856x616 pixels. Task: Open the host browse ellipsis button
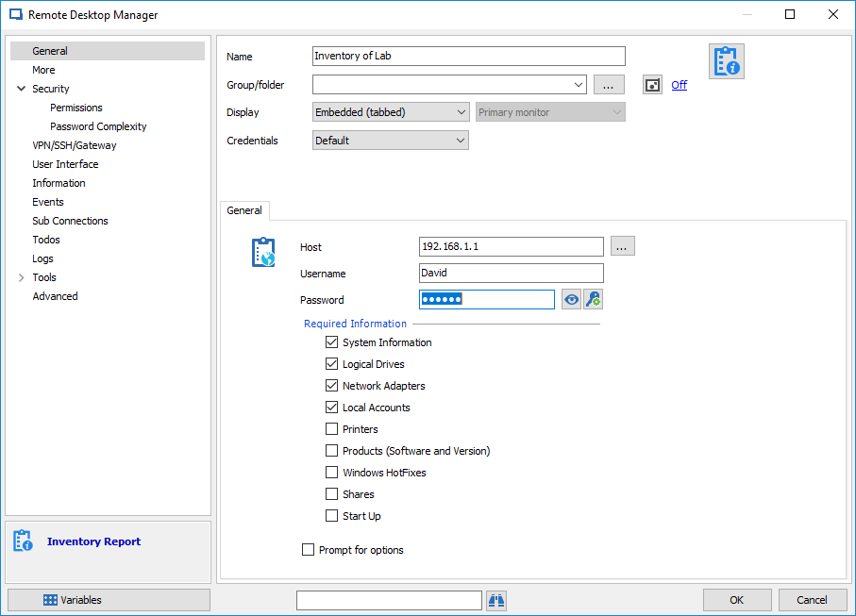click(x=622, y=247)
